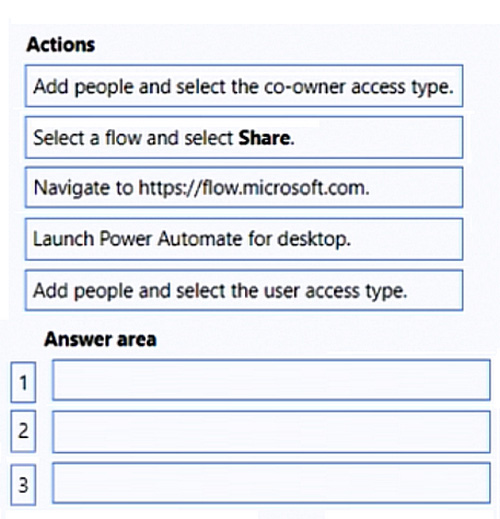Click the third answer area slot
The height and width of the screenshot is (519, 500).
click(271, 483)
